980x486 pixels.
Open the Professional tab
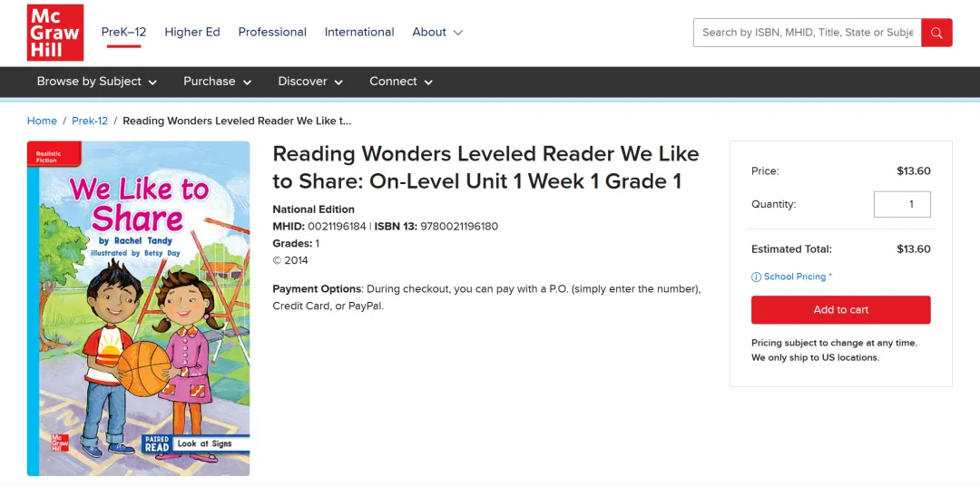click(272, 32)
